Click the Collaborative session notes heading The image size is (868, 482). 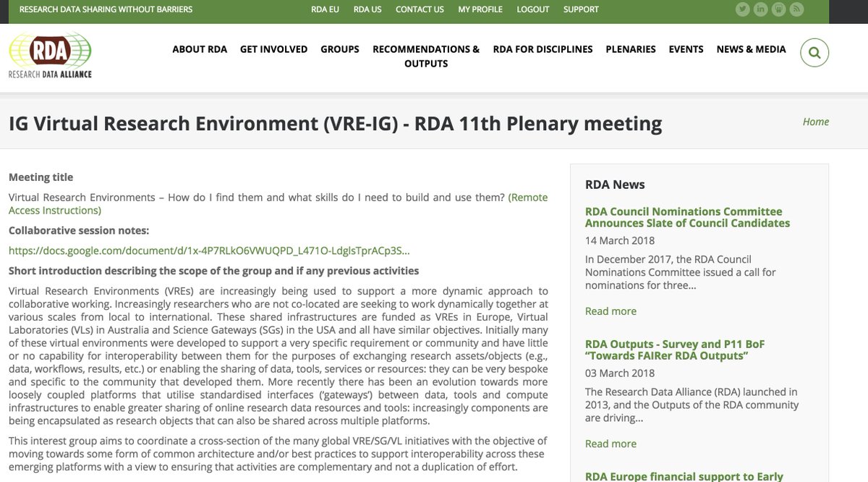[79, 231]
